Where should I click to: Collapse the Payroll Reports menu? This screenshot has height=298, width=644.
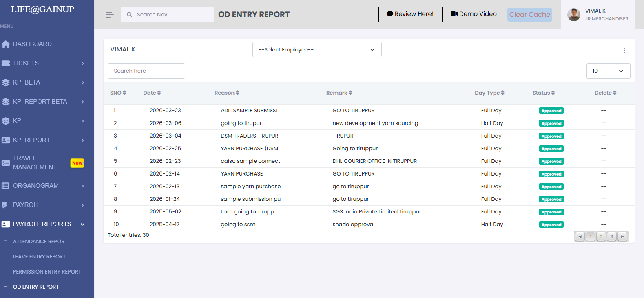coord(83,224)
